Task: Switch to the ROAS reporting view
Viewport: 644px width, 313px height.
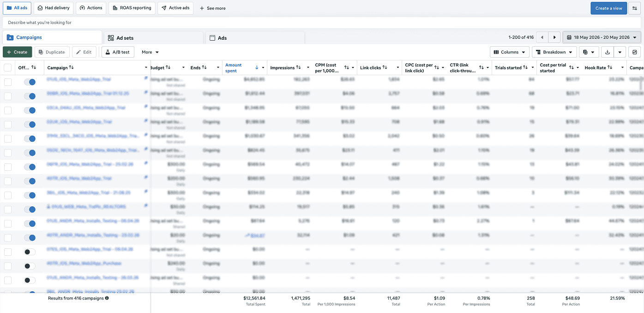Action: [x=132, y=8]
